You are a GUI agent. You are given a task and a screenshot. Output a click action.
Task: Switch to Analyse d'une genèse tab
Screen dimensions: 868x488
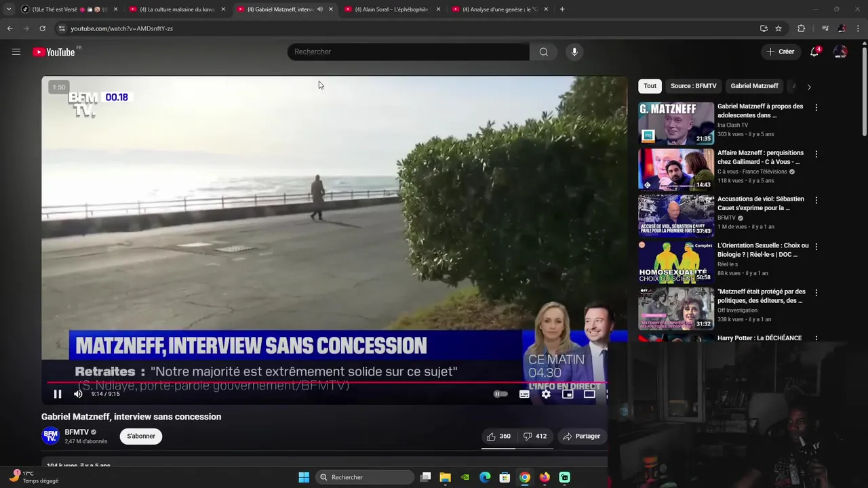coord(500,9)
